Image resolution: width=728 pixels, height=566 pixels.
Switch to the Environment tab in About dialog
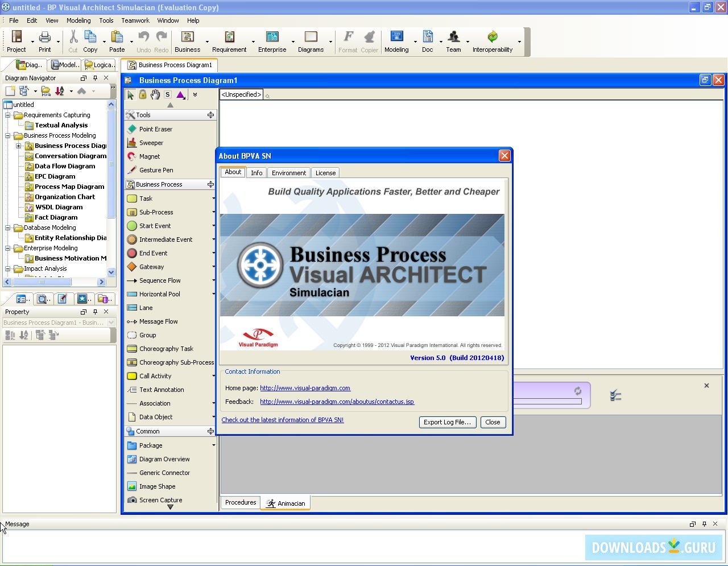tap(288, 172)
